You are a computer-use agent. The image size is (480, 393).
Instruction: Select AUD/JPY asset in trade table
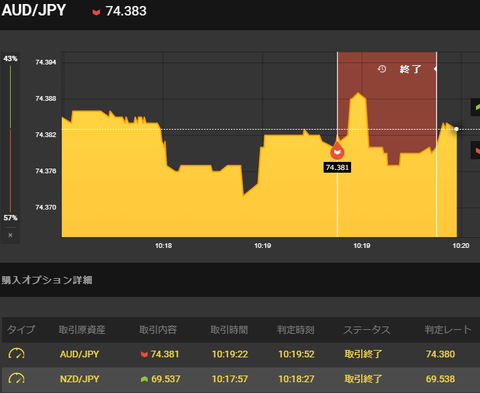[x=79, y=354]
